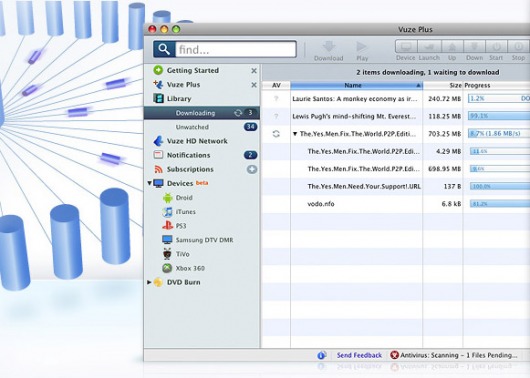The width and height of the screenshot is (530, 378).
Task: Select the iTunes device
Action: (186, 212)
